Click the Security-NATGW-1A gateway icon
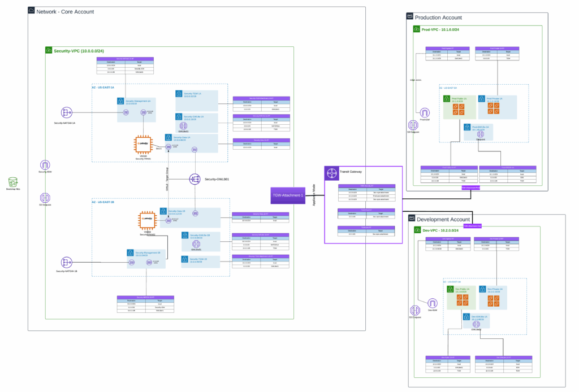This screenshot has width=579, height=392. (x=66, y=112)
